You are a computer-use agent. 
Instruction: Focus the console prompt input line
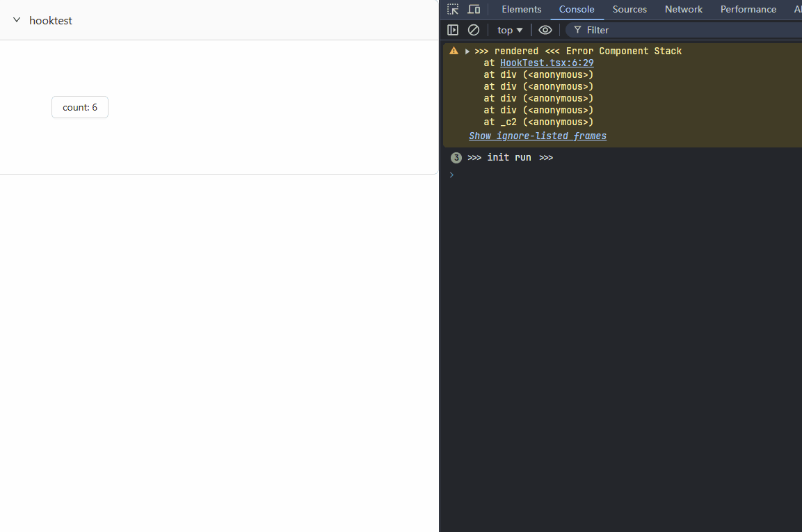pyautogui.click(x=619, y=175)
